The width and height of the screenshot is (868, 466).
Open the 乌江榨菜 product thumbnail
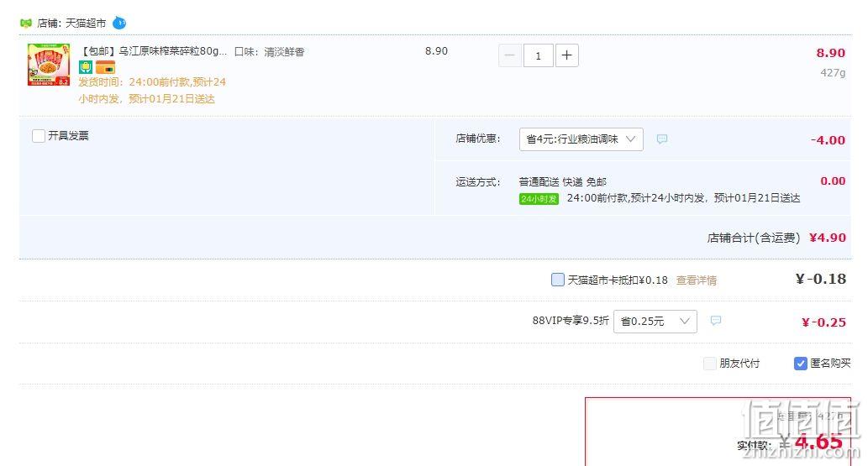[x=49, y=65]
